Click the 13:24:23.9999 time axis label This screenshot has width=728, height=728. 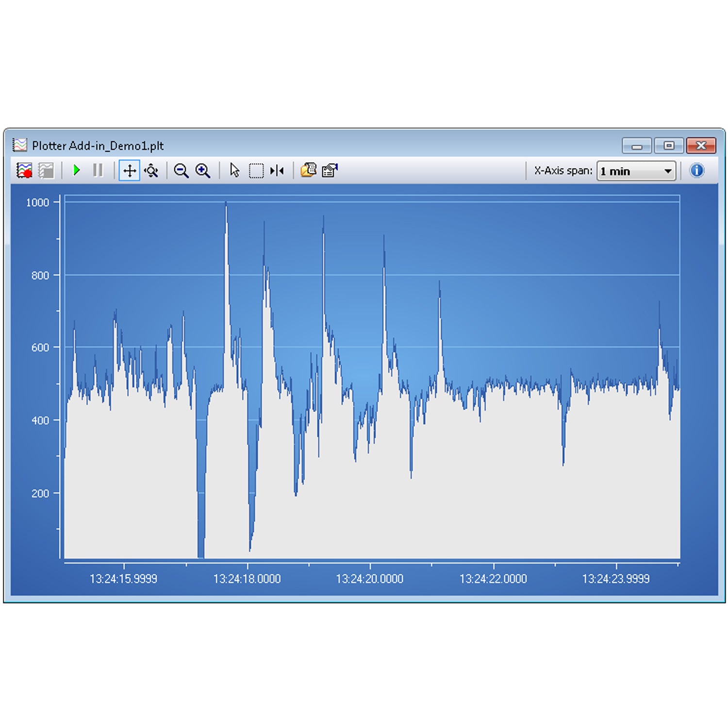click(616, 579)
